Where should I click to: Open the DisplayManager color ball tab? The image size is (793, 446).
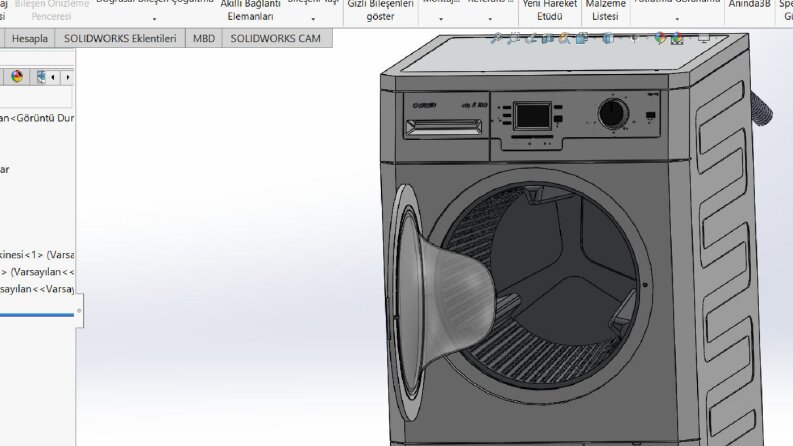tap(17, 77)
